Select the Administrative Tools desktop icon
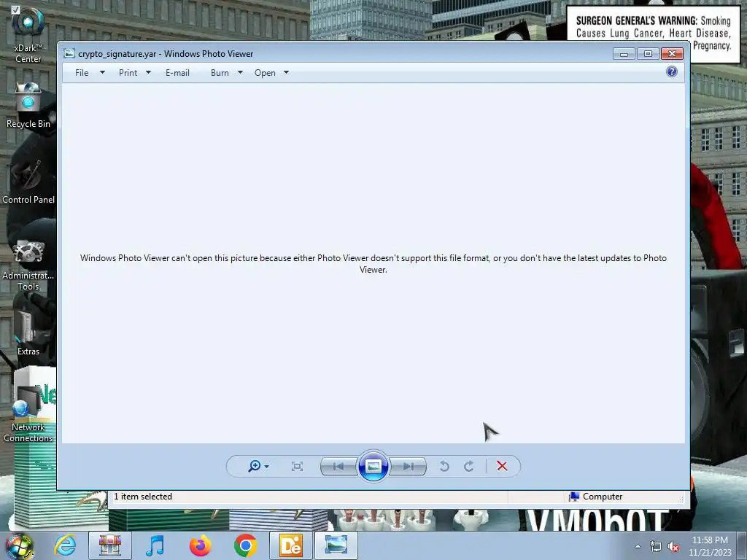The width and height of the screenshot is (747, 560). [x=28, y=265]
